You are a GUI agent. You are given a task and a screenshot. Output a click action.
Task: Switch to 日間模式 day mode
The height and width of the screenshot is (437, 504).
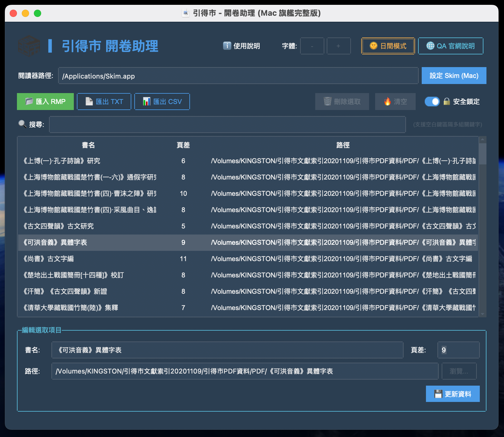(x=388, y=46)
